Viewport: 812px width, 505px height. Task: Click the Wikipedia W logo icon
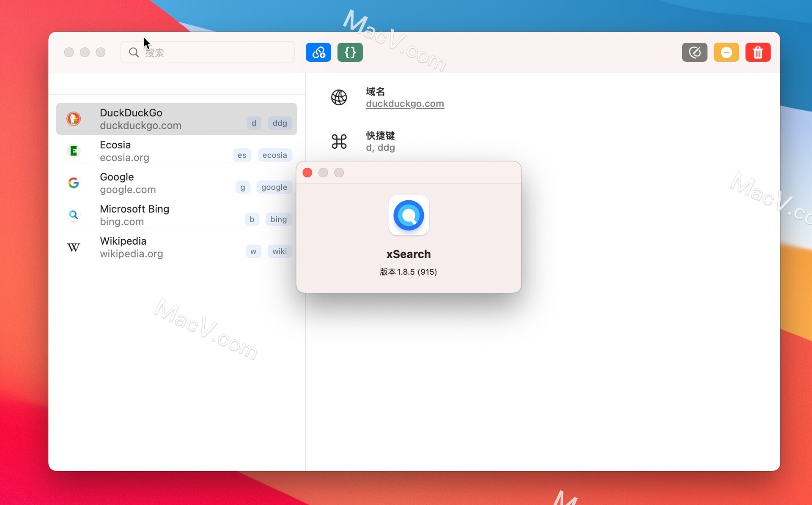pyautogui.click(x=74, y=247)
